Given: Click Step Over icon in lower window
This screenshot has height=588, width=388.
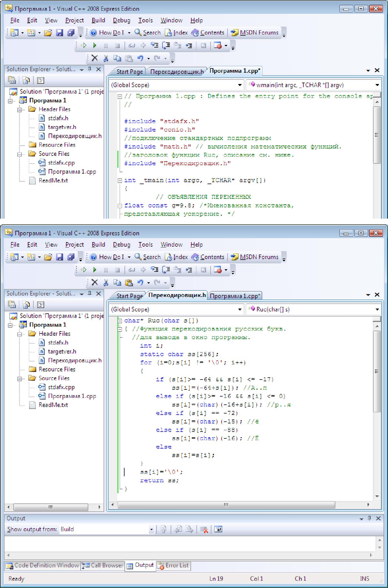Looking at the screenshot, I should point(166,270).
